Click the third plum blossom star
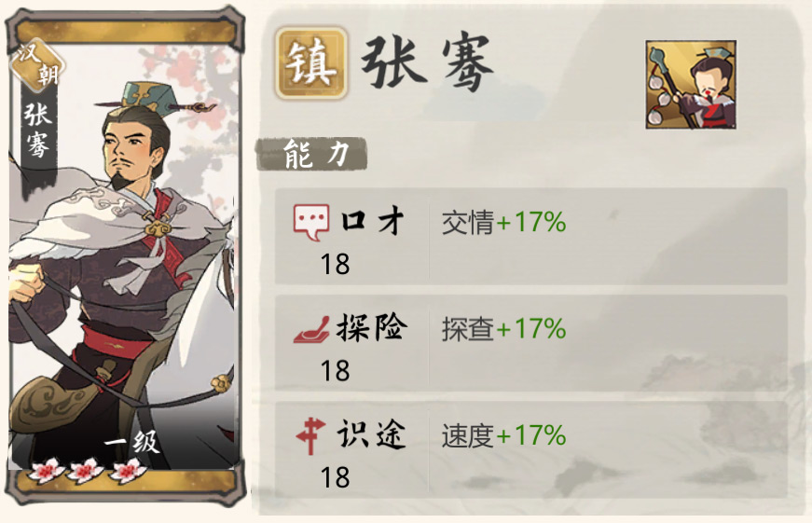The height and width of the screenshot is (523, 812). click(x=127, y=471)
